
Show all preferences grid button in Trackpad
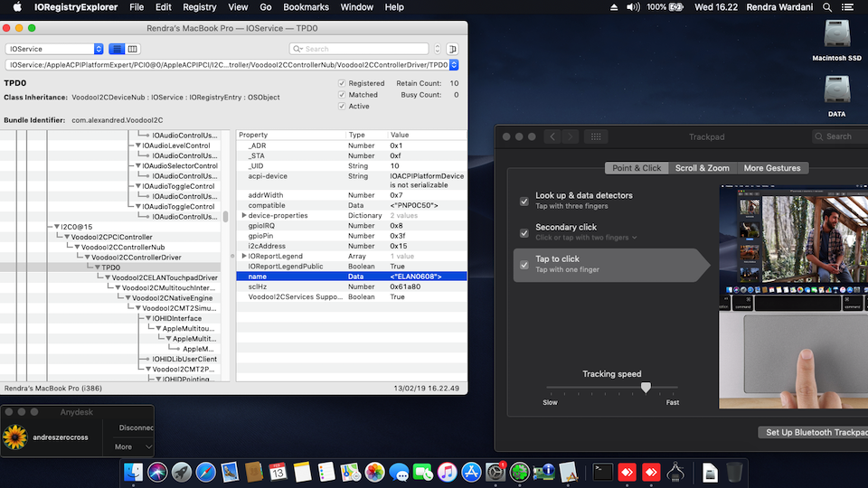(596, 136)
